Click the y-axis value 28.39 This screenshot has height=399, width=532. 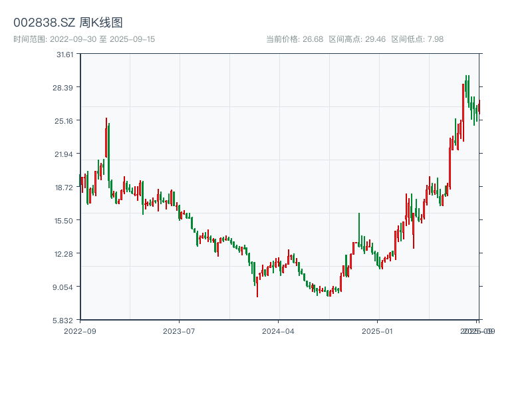(63, 88)
